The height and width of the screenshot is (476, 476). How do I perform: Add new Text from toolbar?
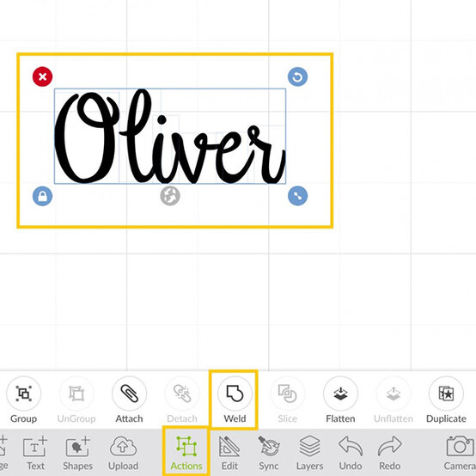(x=35, y=452)
